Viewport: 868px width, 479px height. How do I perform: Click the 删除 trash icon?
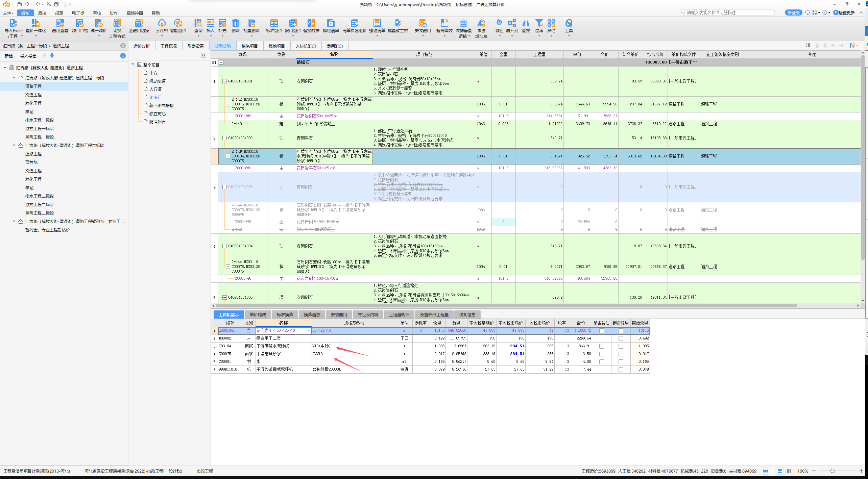point(235,23)
